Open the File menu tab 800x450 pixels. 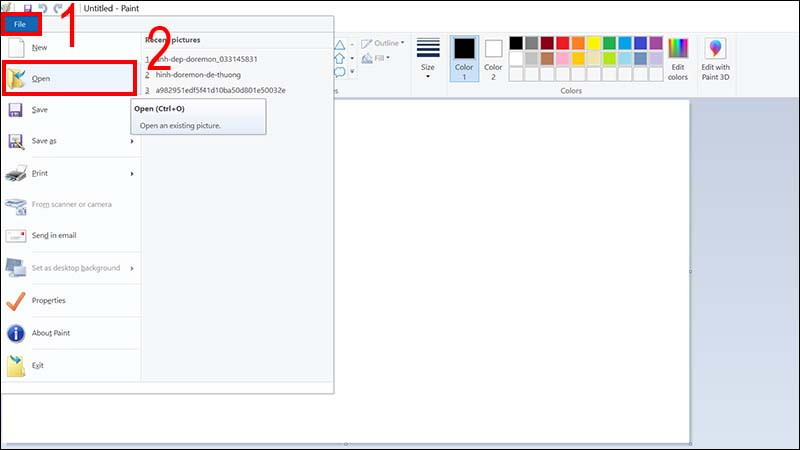click(x=20, y=23)
